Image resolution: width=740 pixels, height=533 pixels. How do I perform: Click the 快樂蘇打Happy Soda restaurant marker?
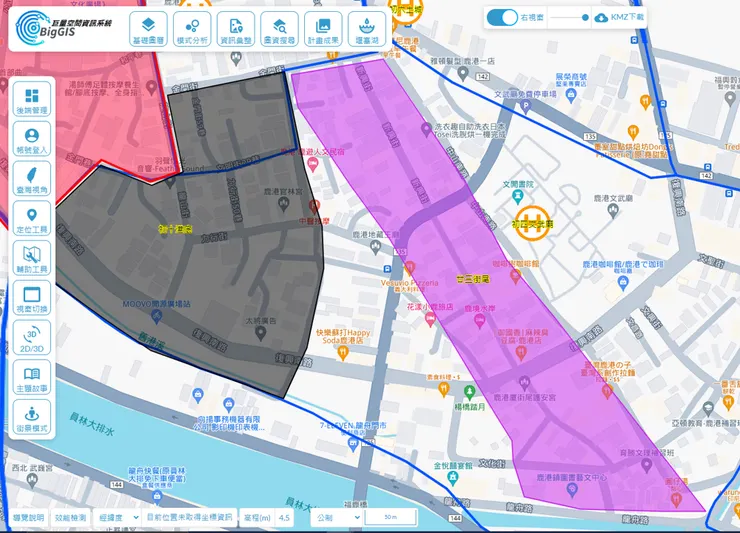[x=343, y=352]
